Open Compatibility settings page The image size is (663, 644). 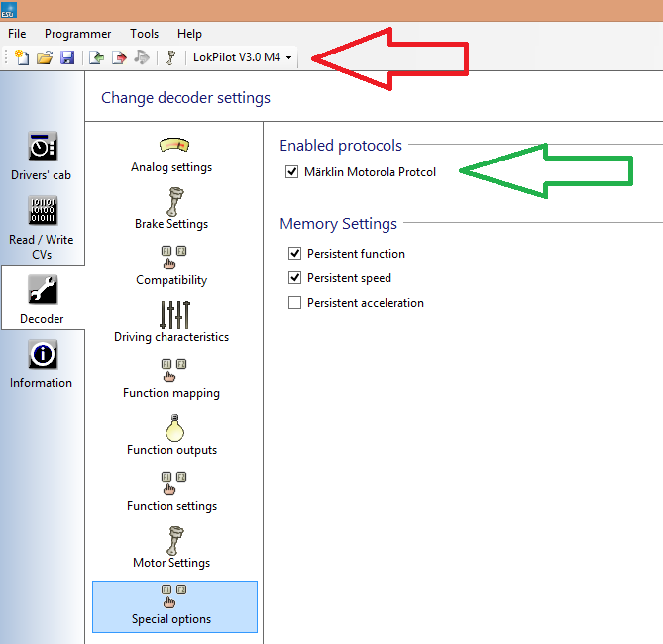171,267
